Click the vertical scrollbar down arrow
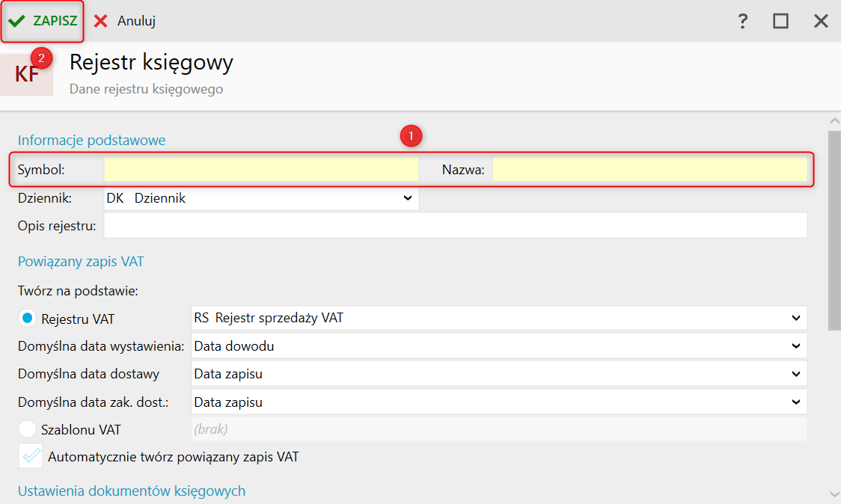 (x=834, y=494)
